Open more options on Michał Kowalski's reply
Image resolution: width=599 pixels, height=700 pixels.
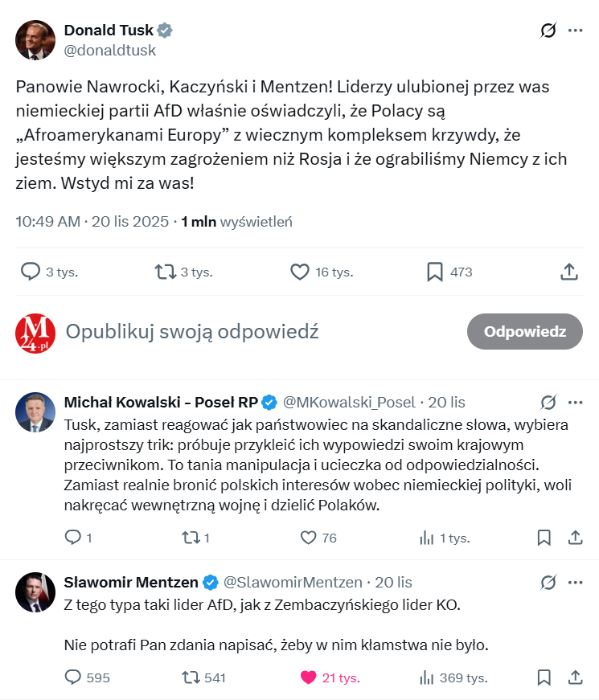pos(576,402)
